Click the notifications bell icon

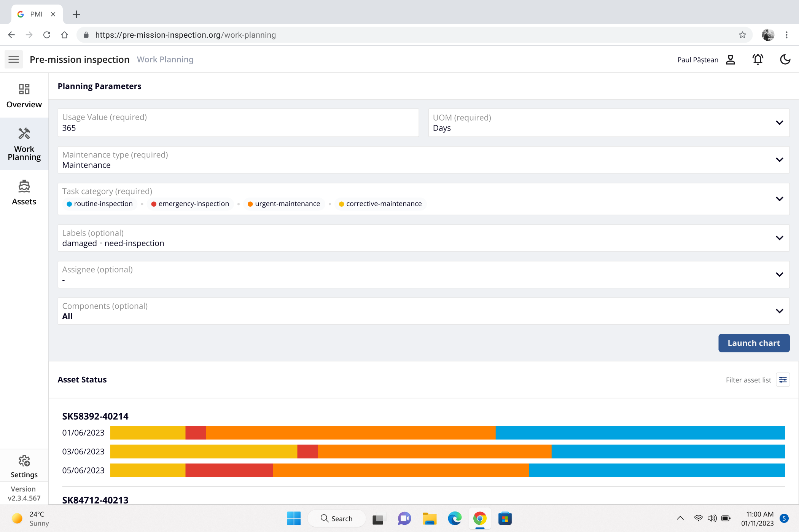coord(758,59)
